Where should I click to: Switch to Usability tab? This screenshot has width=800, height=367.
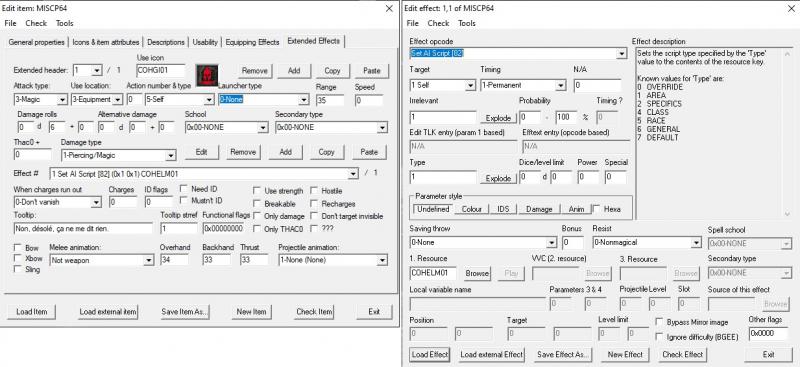pyautogui.click(x=205, y=42)
